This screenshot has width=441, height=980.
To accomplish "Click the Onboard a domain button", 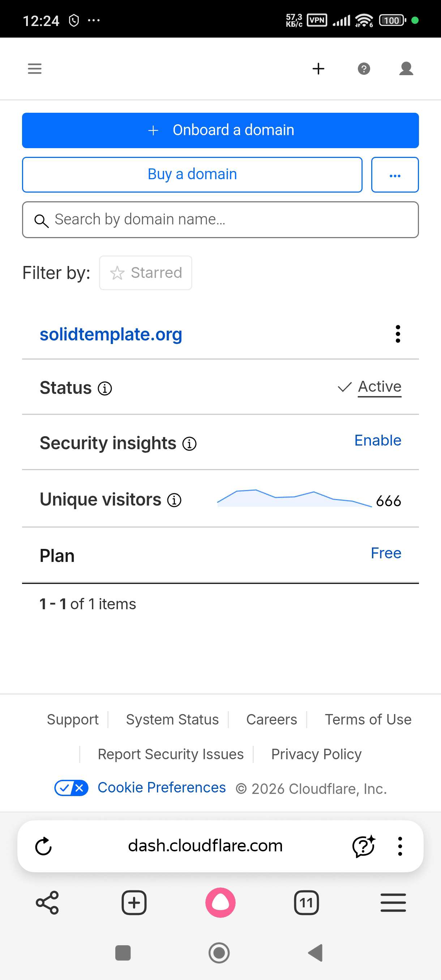I will 220,130.
